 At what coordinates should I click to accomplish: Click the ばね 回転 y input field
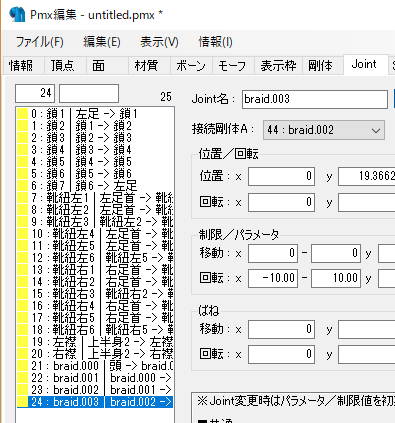point(367,354)
